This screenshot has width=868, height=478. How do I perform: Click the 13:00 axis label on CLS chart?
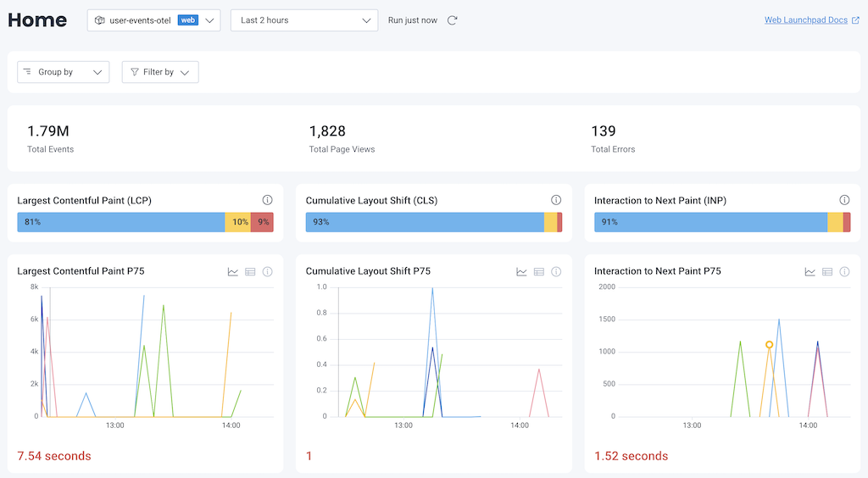pos(403,425)
